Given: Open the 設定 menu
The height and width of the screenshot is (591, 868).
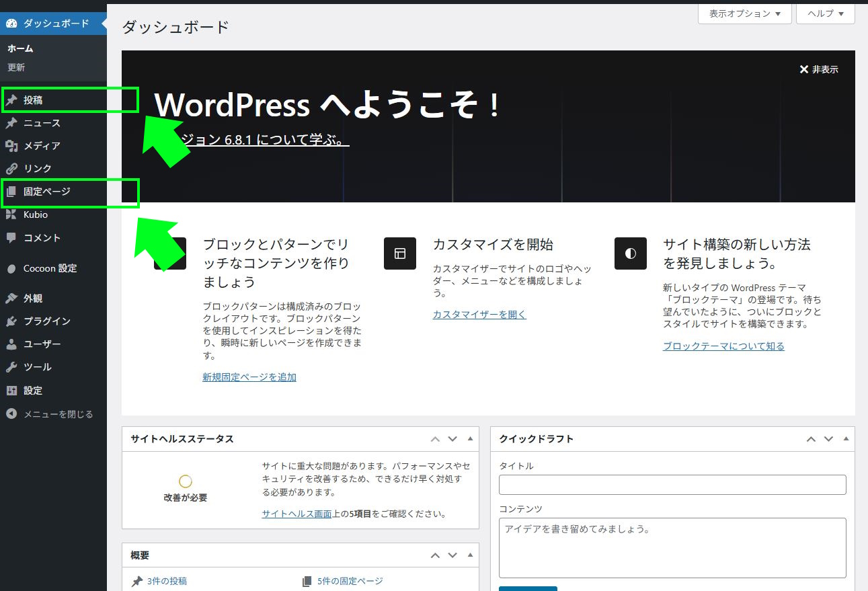Looking at the screenshot, I should (x=53, y=391).
